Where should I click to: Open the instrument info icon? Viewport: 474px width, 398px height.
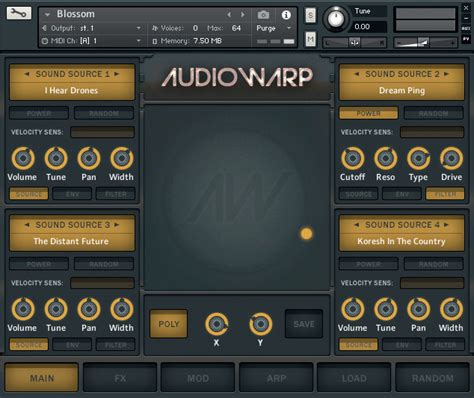pos(286,15)
